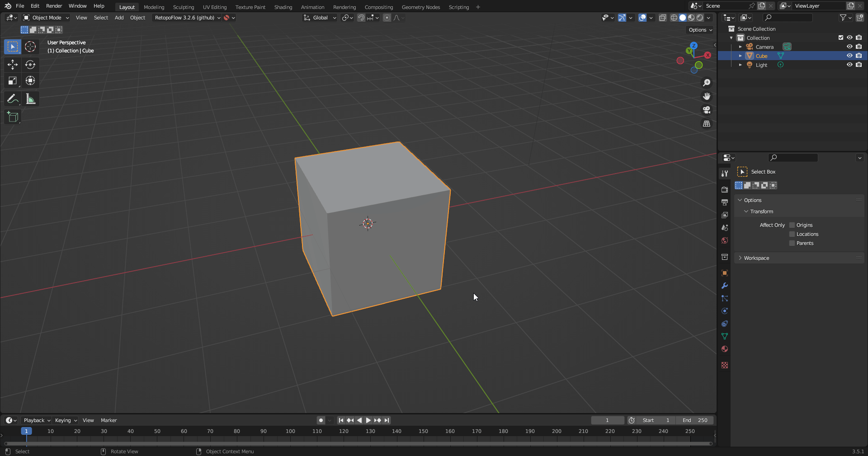Click the Outliner search field
Image resolution: width=868 pixels, height=456 pixels.
pos(787,18)
